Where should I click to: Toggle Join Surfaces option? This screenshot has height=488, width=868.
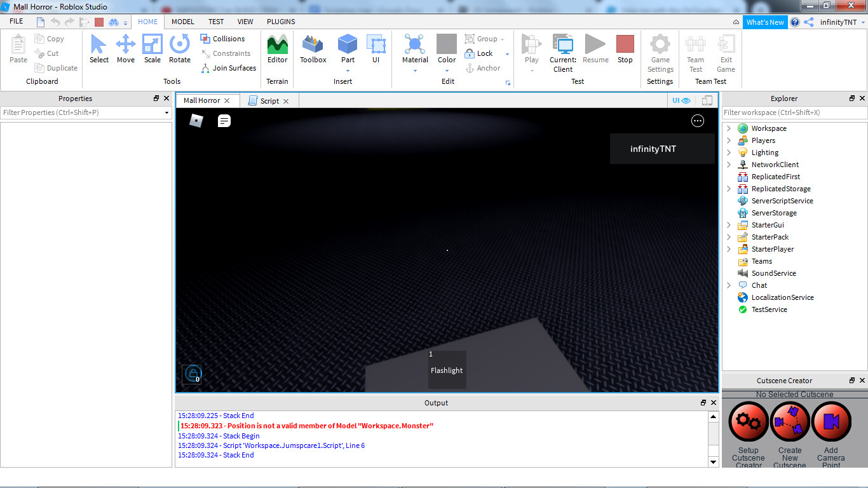click(x=229, y=68)
